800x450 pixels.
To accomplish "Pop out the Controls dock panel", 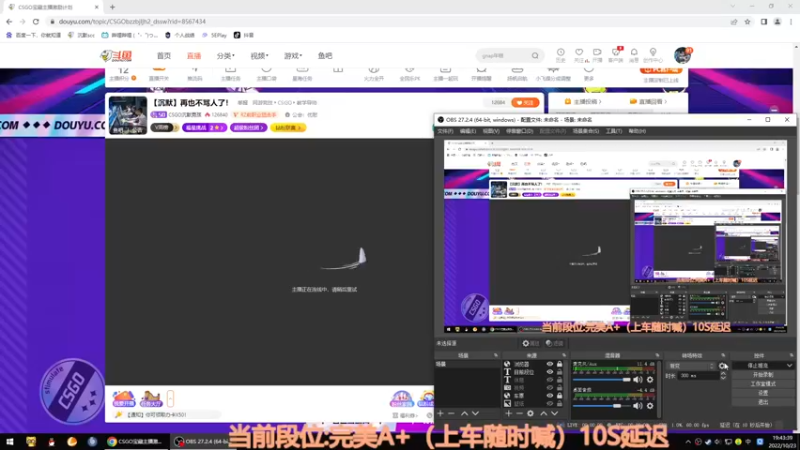I will pos(791,355).
